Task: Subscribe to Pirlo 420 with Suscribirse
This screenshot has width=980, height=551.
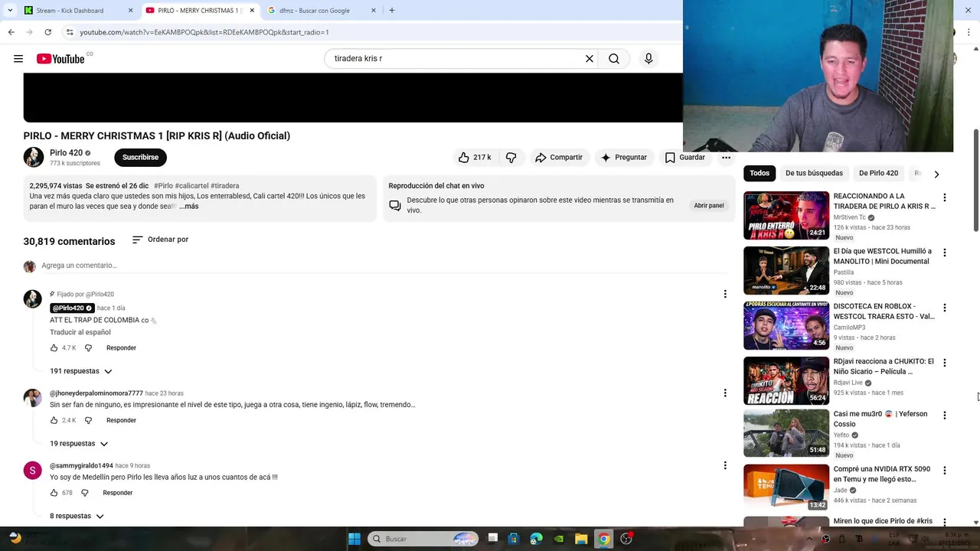Action: pyautogui.click(x=140, y=157)
